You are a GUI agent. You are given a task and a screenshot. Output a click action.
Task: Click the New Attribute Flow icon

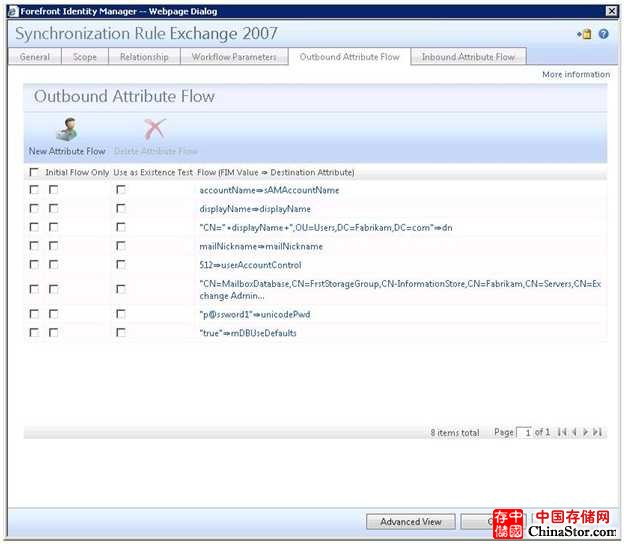pyautogui.click(x=67, y=129)
